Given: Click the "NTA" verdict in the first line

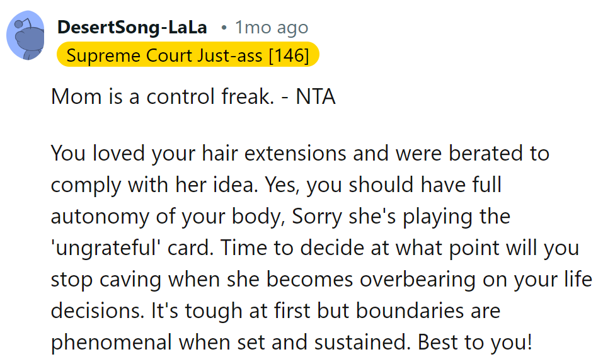Looking at the screenshot, I should click(x=315, y=98).
